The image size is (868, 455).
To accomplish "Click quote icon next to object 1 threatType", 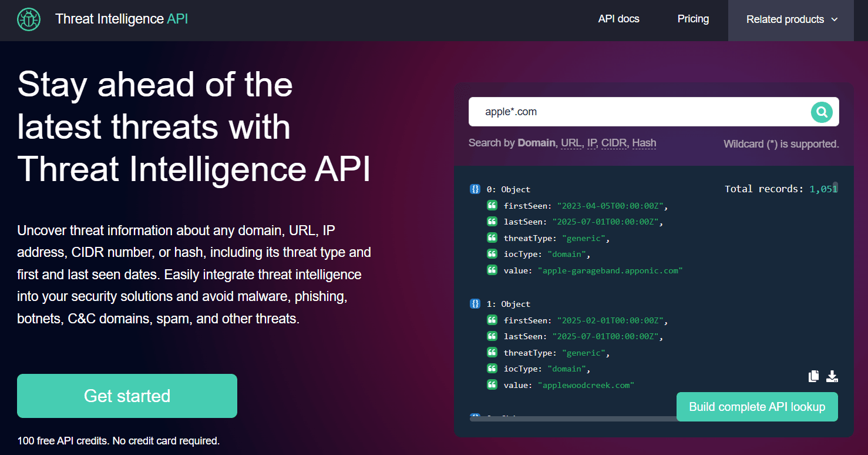I will (x=492, y=353).
